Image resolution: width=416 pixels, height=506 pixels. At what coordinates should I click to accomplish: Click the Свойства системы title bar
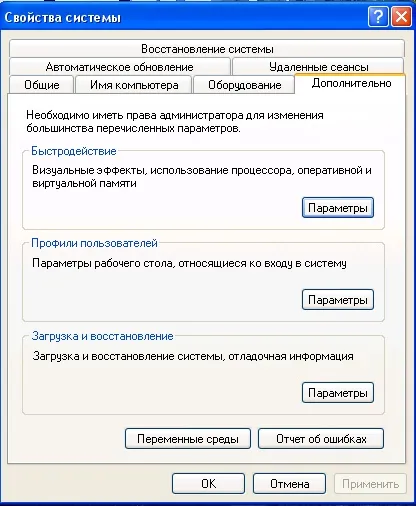point(183,17)
